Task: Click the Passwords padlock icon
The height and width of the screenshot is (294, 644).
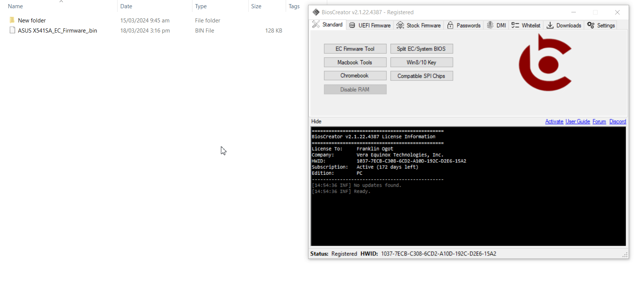Action: click(x=450, y=25)
